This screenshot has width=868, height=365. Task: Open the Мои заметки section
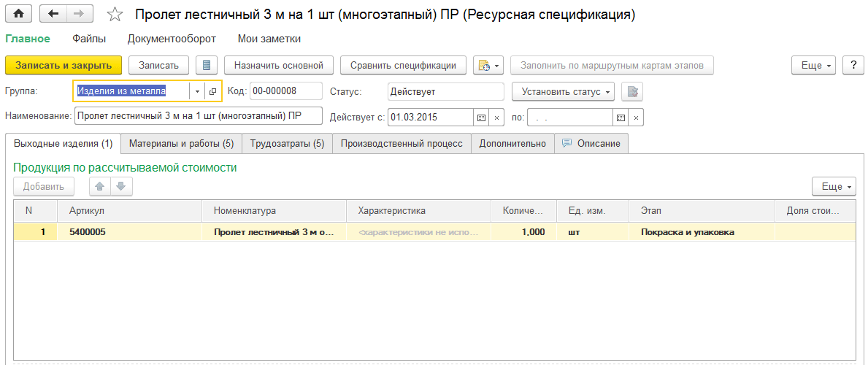click(269, 39)
